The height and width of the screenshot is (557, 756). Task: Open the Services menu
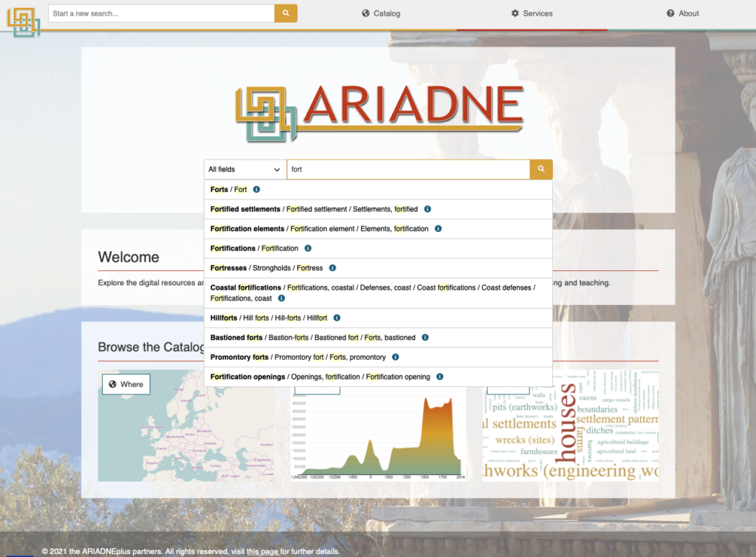click(x=532, y=13)
